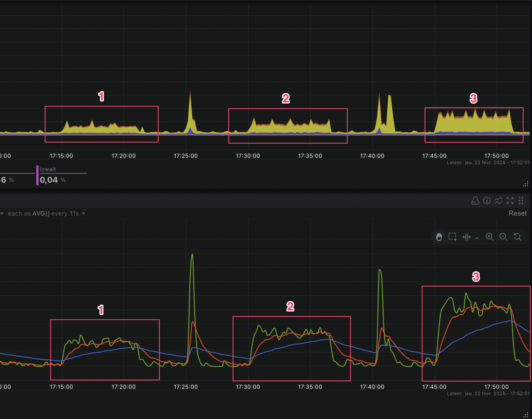Click the Reset button

pyautogui.click(x=517, y=213)
